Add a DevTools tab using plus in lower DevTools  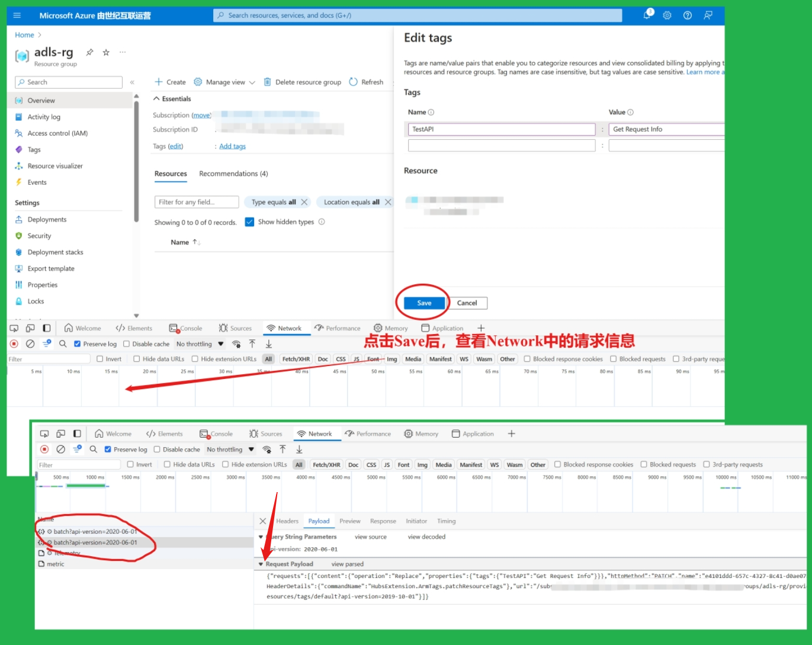point(512,434)
